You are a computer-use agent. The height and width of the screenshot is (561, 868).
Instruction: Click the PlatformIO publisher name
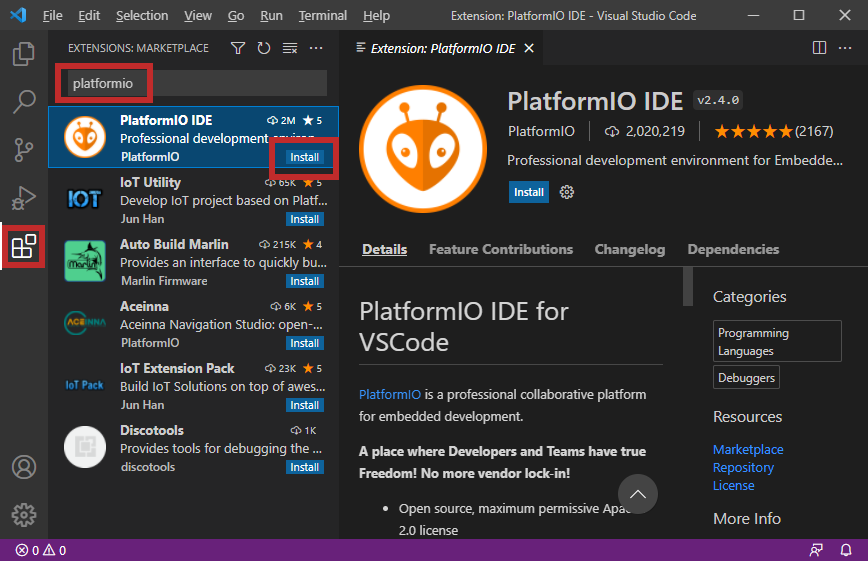pyautogui.click(x=541, y=131)
